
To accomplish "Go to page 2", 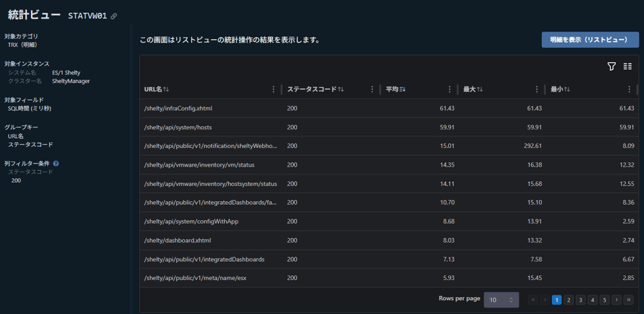I will coord(569,300).
